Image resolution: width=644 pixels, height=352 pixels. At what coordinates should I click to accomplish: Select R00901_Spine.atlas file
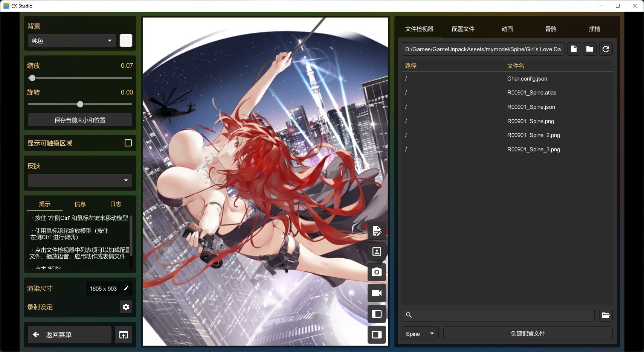(507, 93)
